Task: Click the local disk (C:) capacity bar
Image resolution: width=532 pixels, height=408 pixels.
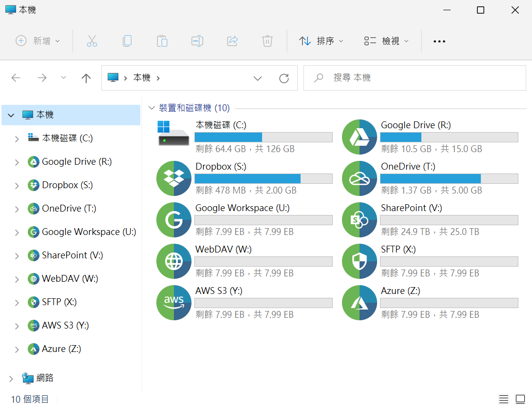Action: (264, 137)
